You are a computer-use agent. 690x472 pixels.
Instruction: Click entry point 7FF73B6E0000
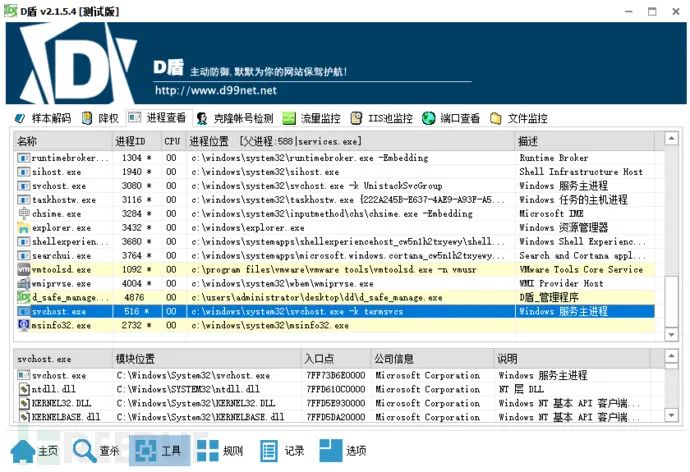[x=336, y=375]
